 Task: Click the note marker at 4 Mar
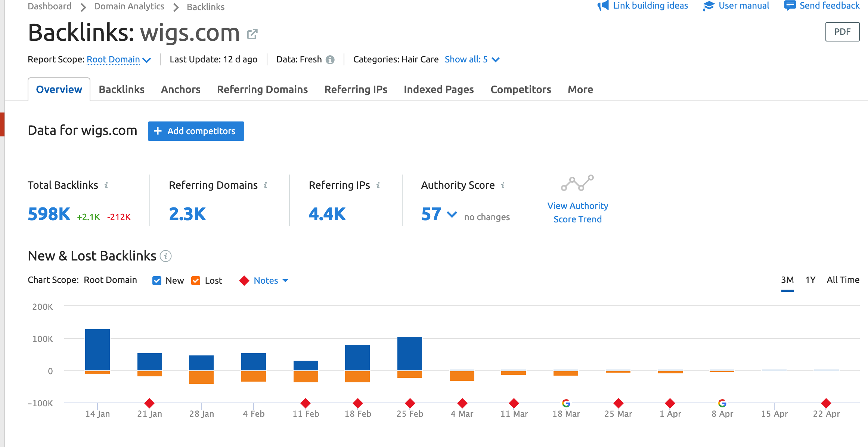click(x=462, y=403)
